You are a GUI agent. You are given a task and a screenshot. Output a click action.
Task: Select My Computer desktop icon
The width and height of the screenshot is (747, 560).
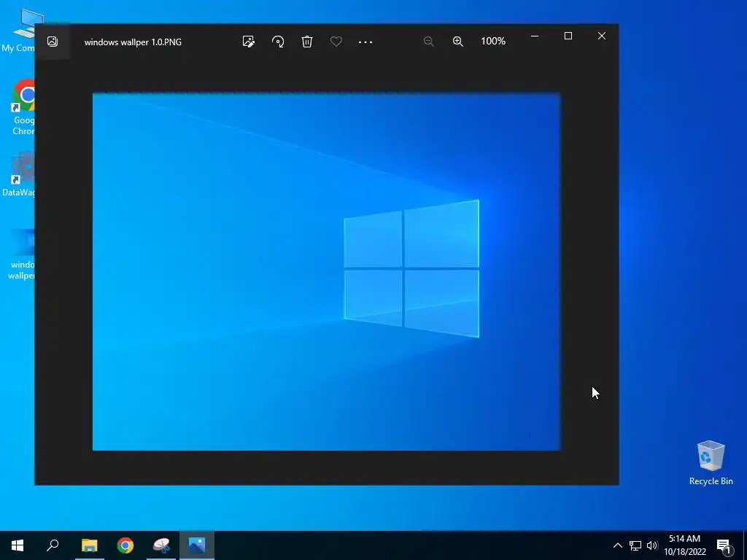point(18,30)
